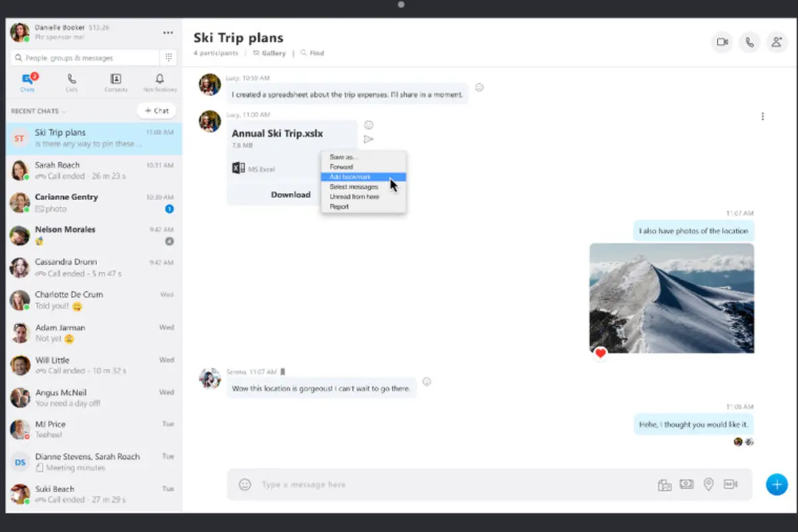
Task: Share location from the composer
Action: (709, 485)
